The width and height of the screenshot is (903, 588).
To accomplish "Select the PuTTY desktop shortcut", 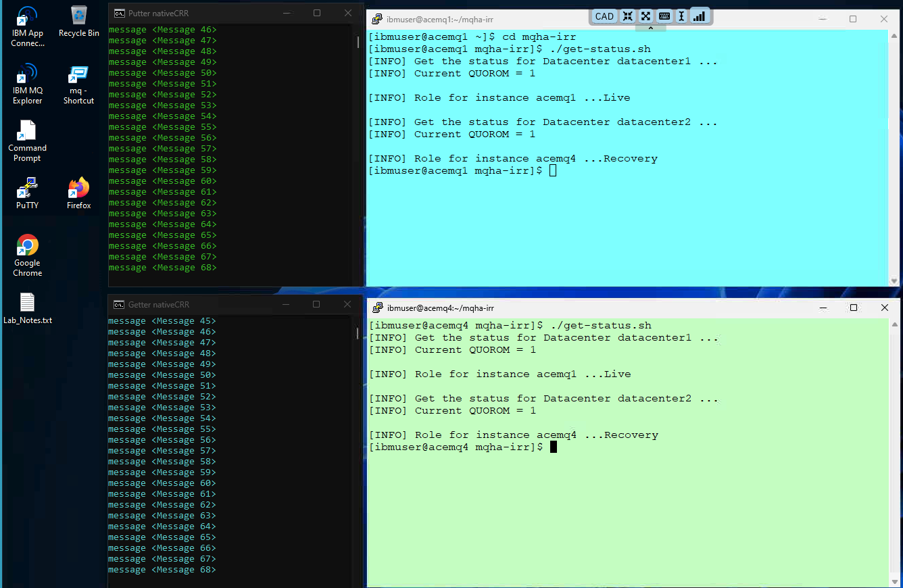I will point(28,193).
